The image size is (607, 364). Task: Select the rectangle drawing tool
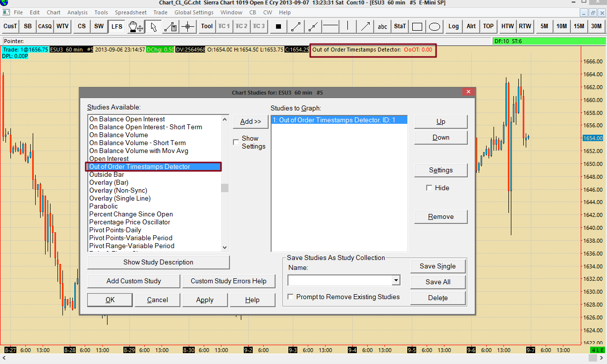pos(417,26)
